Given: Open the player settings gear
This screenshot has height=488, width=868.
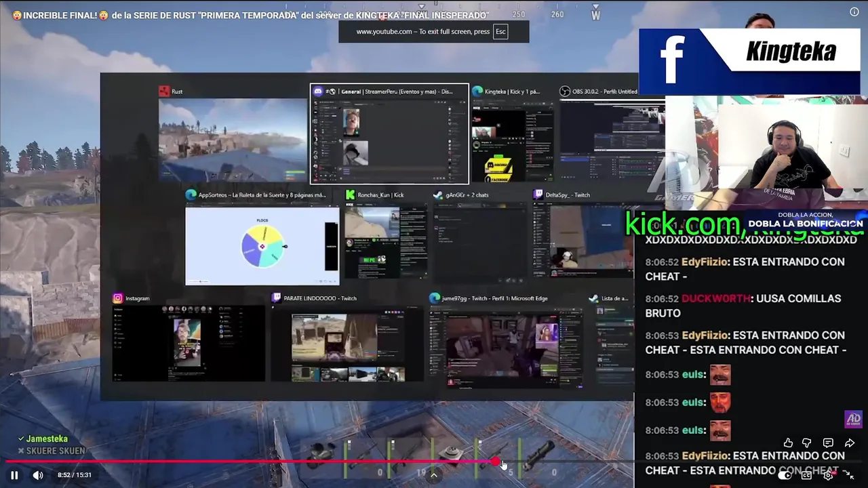Looking at the screenshot, I should [828, 475].
